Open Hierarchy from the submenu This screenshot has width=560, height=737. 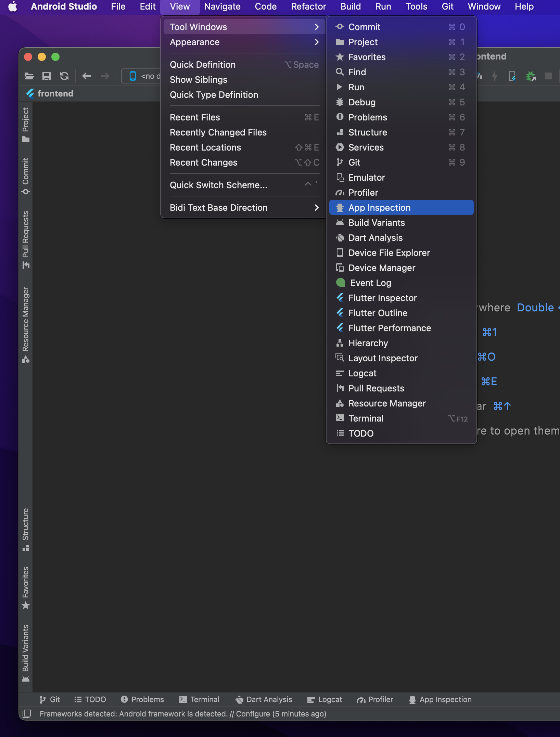(401, 343)
